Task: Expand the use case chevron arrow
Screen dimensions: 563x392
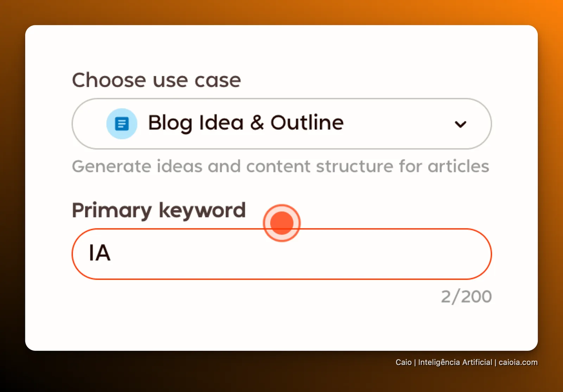Action: point(460,124)
